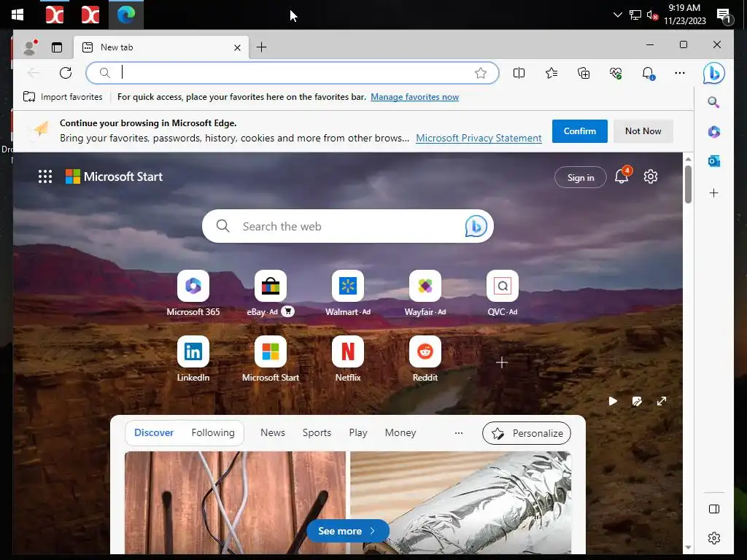The height and width of the screenshot is (560, 747).
Task: Click the browser address bar
Action: coord(292,73)
